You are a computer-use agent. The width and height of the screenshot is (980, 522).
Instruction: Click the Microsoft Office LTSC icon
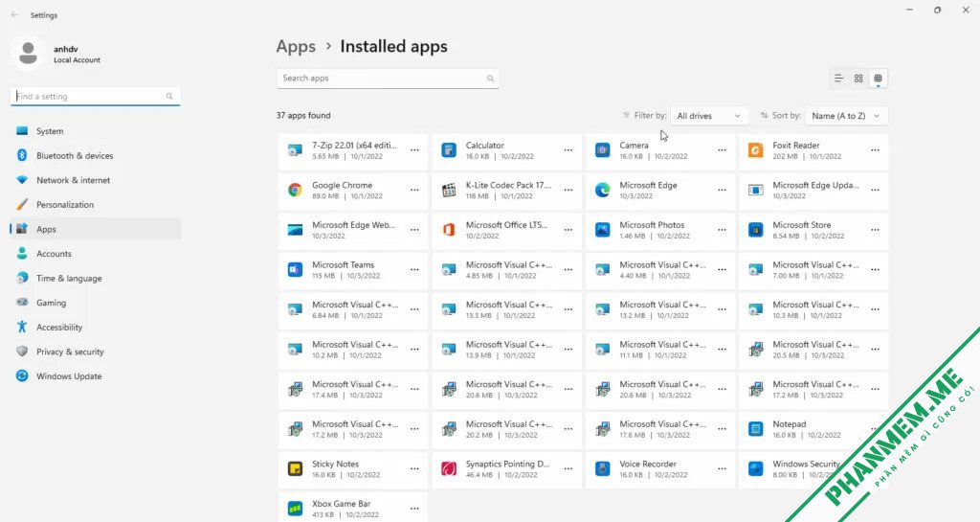(x=449, y=230)
